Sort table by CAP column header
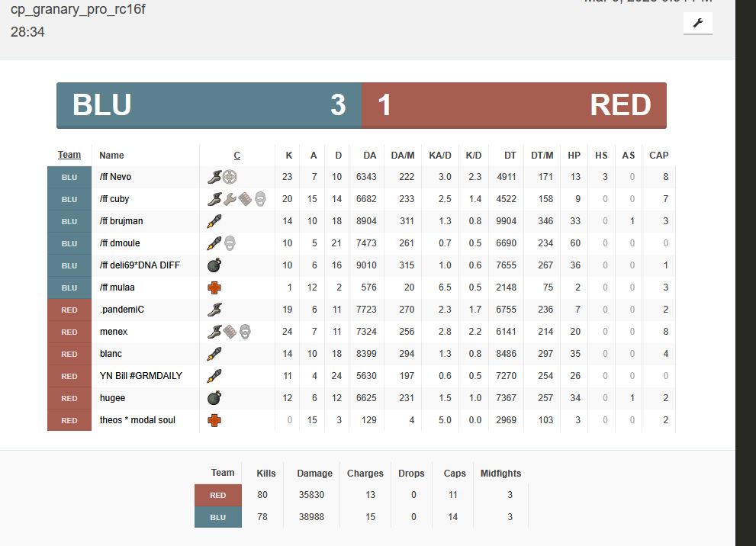756x546 pixels. coord(658,156)
